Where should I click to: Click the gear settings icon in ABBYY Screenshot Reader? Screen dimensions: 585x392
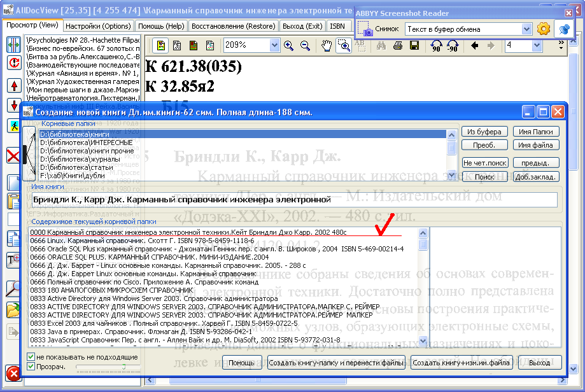coord(543,29)
